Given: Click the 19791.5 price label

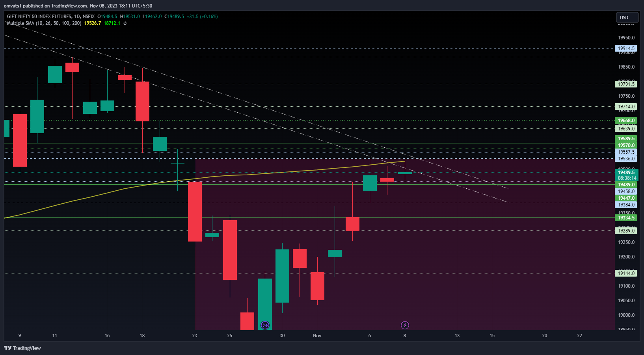Looking at the screenshot, I should coord(626,84).
